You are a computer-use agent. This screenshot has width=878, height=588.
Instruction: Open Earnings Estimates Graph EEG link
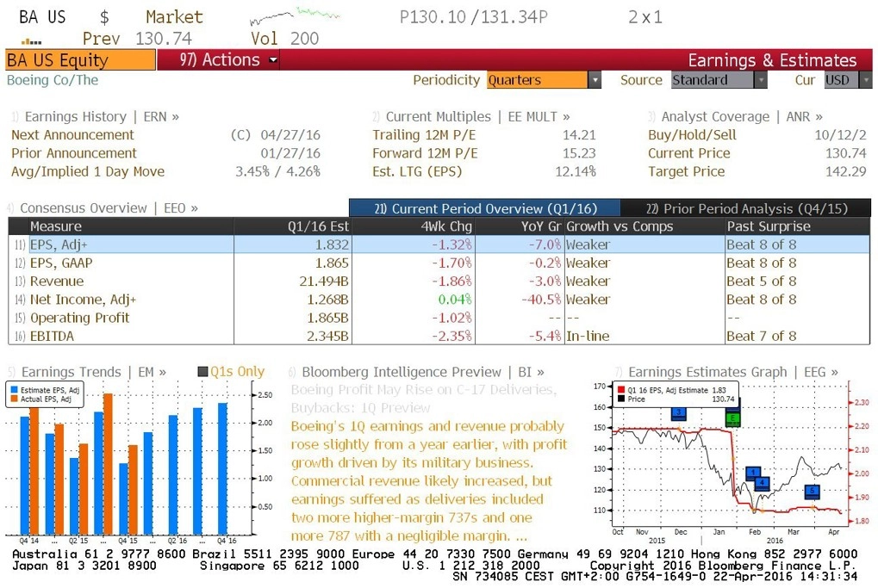[x=726, y=372]
